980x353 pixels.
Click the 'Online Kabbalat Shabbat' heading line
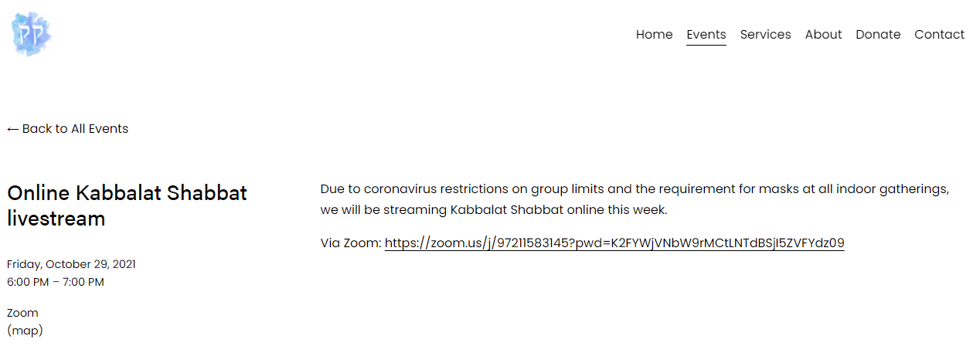tap(127, 192)
